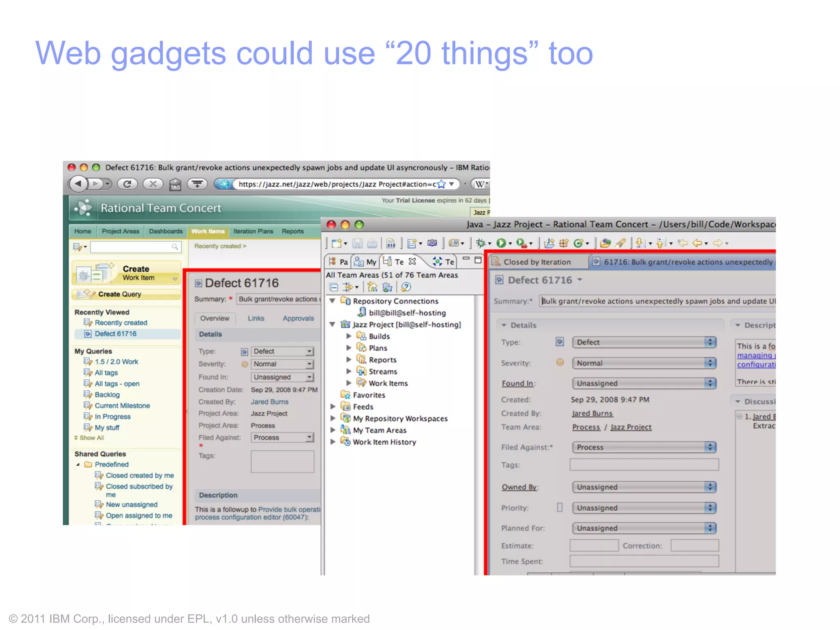The width and height of the screenshot is (840, 630).
Task: Open Severity Normal dropdown in web form
Action: point(283,364)
